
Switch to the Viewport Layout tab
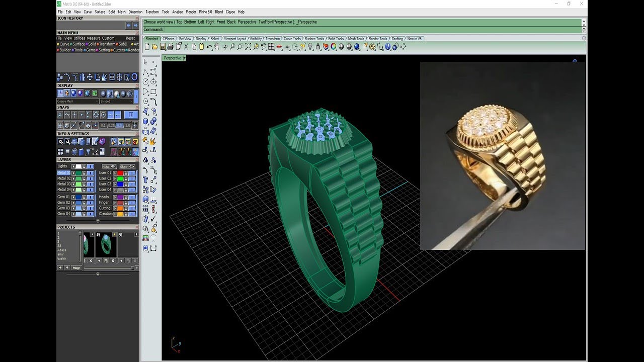pos(235,39)
